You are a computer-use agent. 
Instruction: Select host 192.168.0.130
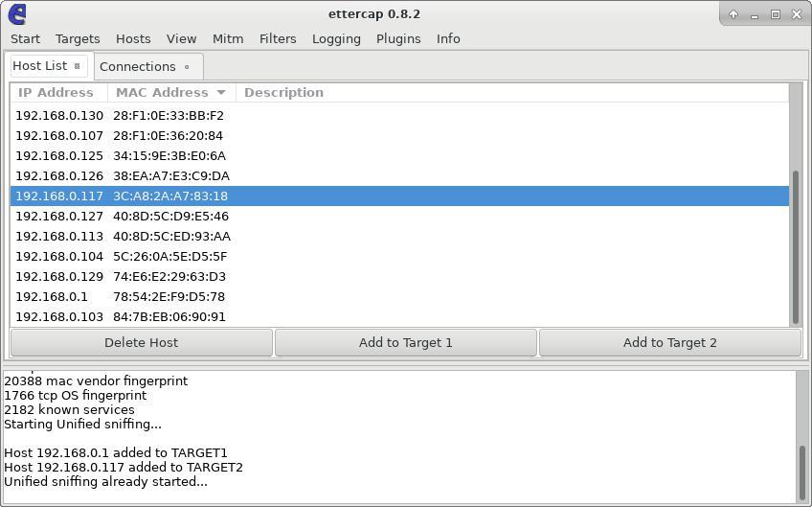click(399, 116)
